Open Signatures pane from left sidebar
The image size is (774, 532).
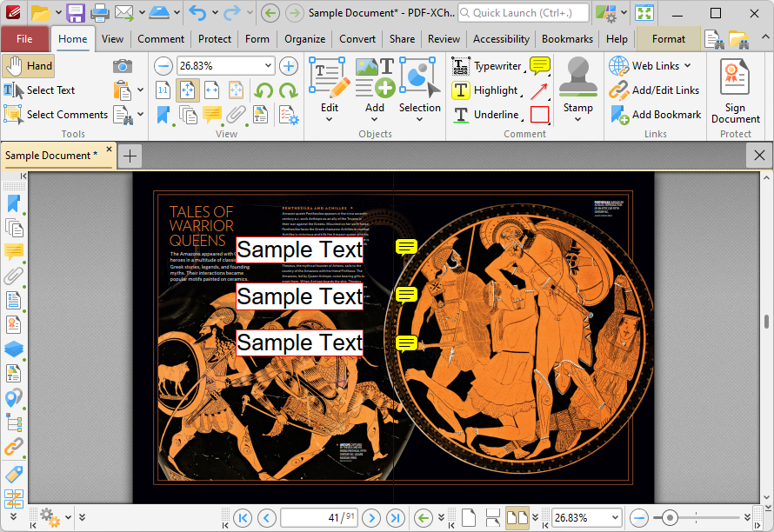pos(13,325)
